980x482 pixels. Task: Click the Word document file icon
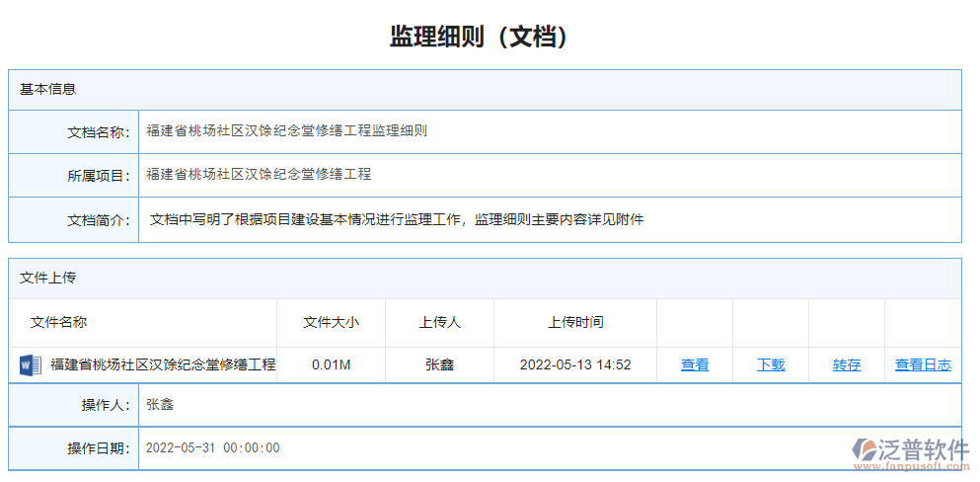tap(30, 365)
